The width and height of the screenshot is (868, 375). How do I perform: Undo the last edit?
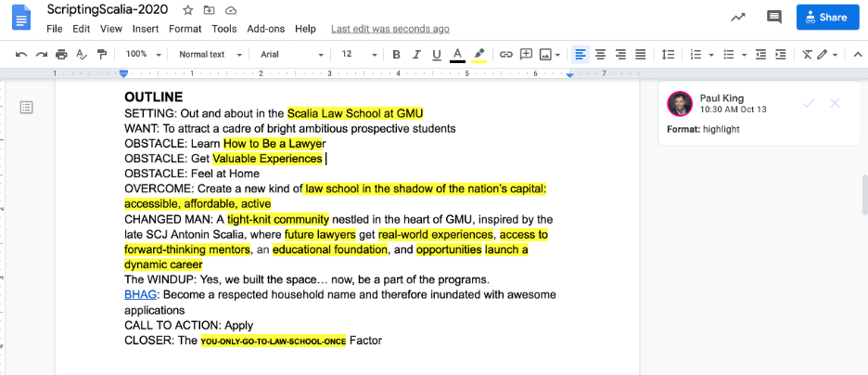[21, 54]
